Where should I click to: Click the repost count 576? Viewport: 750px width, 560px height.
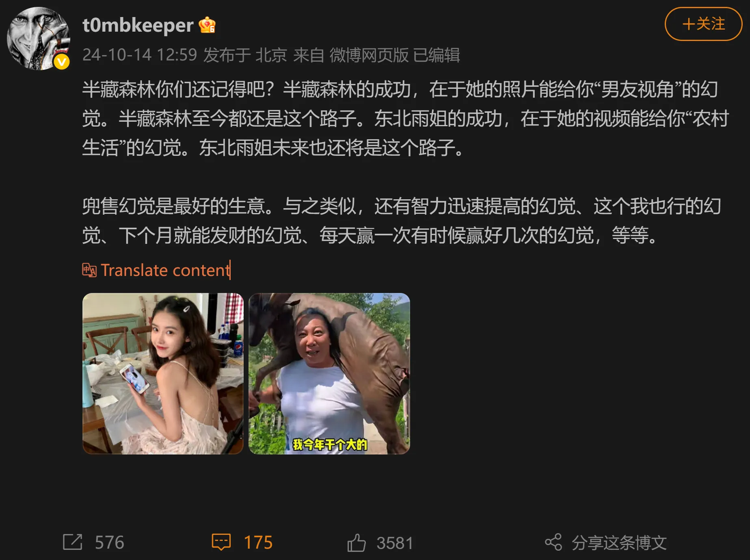pos(109,543)
